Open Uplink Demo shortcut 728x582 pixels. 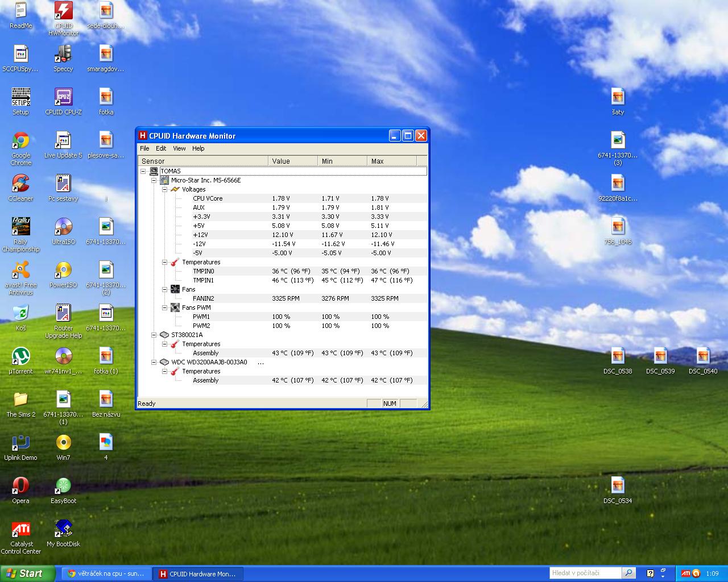point(21,447)
